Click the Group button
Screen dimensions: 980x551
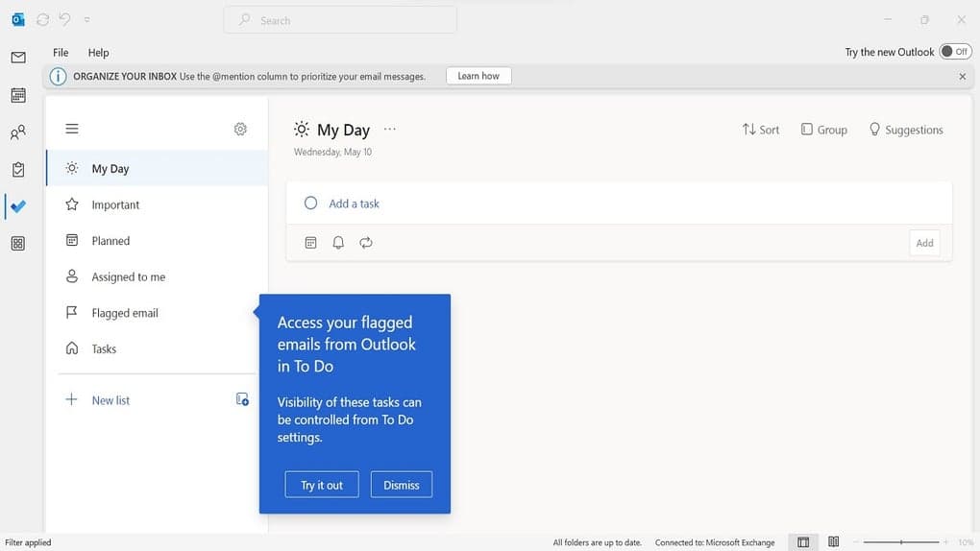823,130
